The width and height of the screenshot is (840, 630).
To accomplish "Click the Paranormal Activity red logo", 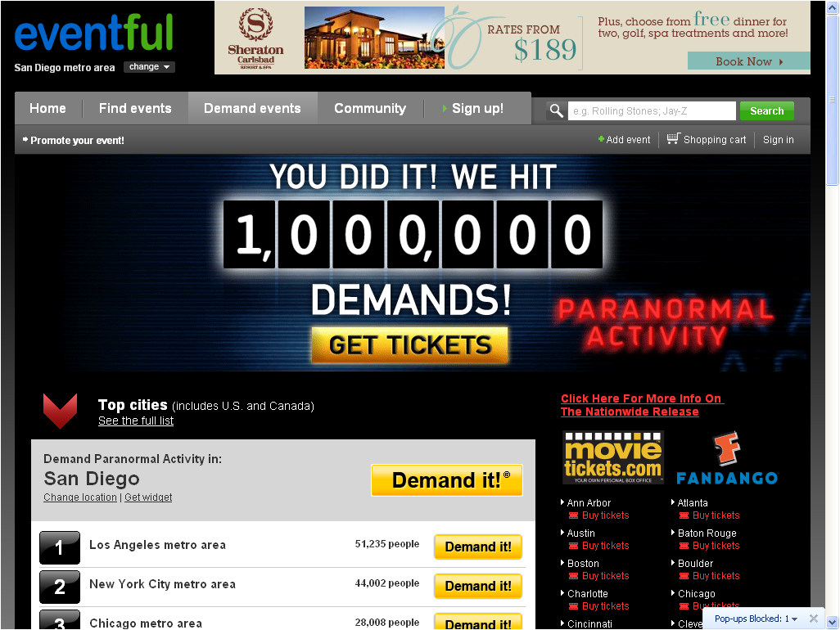I will [x=666, y=324].
